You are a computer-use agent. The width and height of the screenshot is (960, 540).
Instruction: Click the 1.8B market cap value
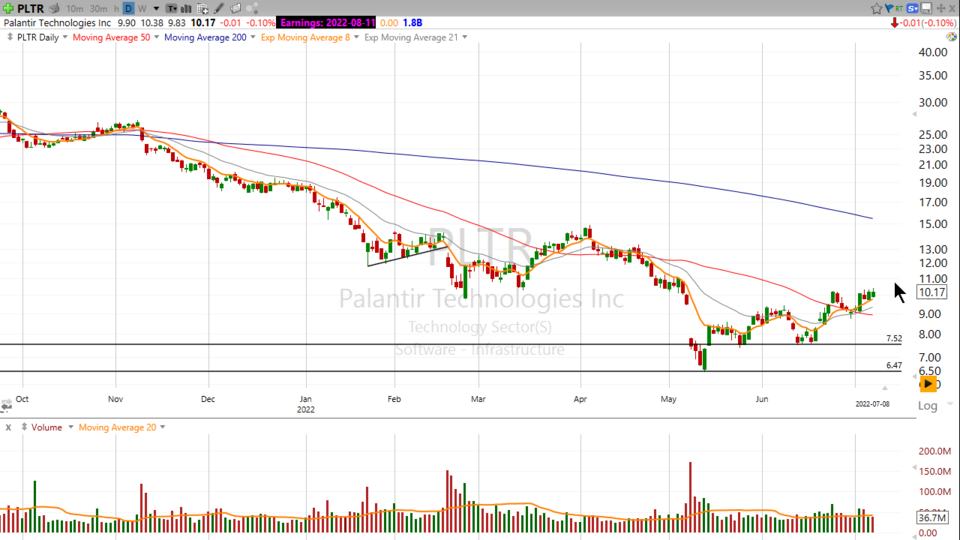[x=412, y=23]
